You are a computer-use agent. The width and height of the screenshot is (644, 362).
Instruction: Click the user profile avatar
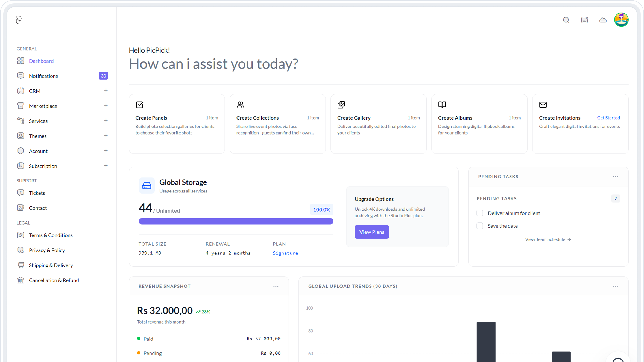pyautogui.click(x=621, y=20)
